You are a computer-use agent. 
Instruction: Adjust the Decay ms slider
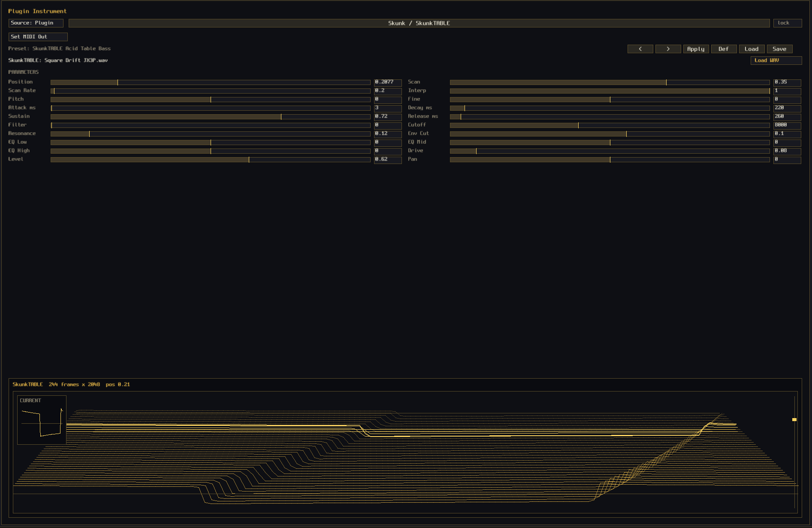(x=610, y=108)
